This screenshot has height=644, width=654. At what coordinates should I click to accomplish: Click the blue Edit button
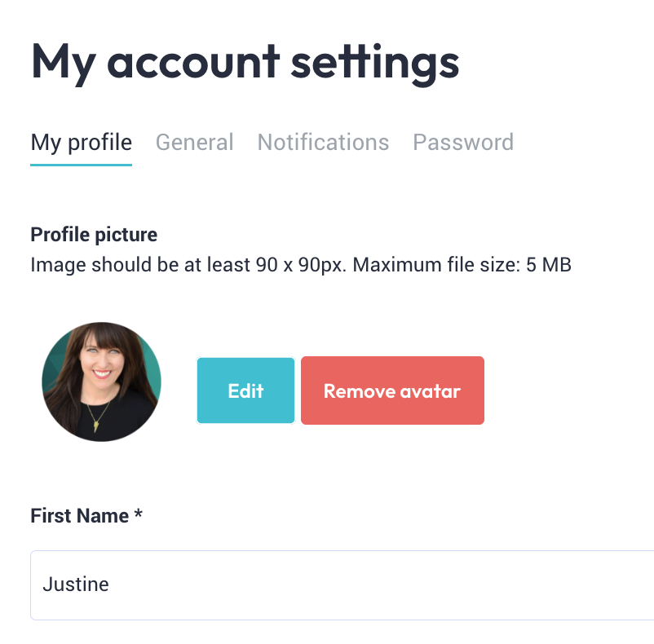point(245,390)
